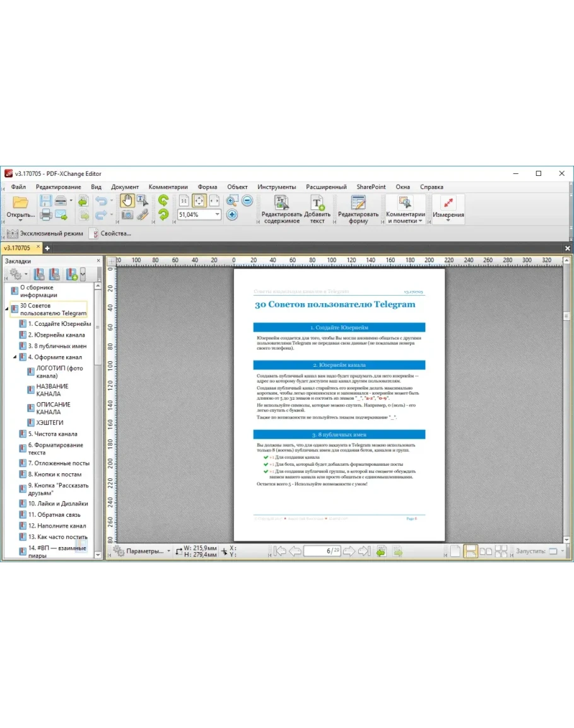574x728 pixels.
Task: Collapse the '4. Оформите канал' bookmark branch
Action: (x=15, y=357)
